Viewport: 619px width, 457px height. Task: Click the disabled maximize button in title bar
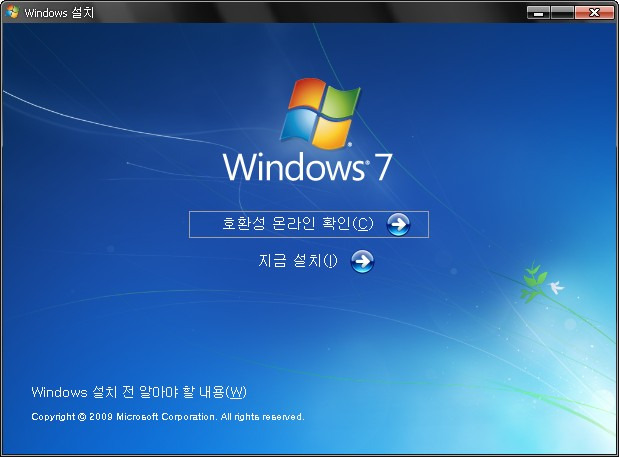click(x=562, y=13)
